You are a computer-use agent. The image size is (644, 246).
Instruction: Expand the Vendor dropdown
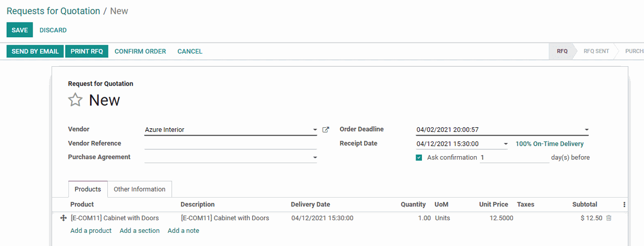click(315, 130)
